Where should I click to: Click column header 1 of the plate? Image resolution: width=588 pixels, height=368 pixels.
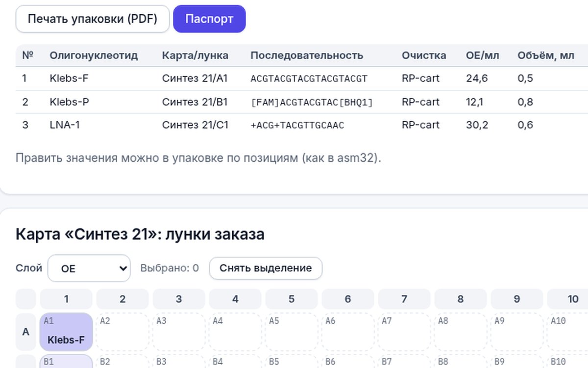(x=66, y=299)
